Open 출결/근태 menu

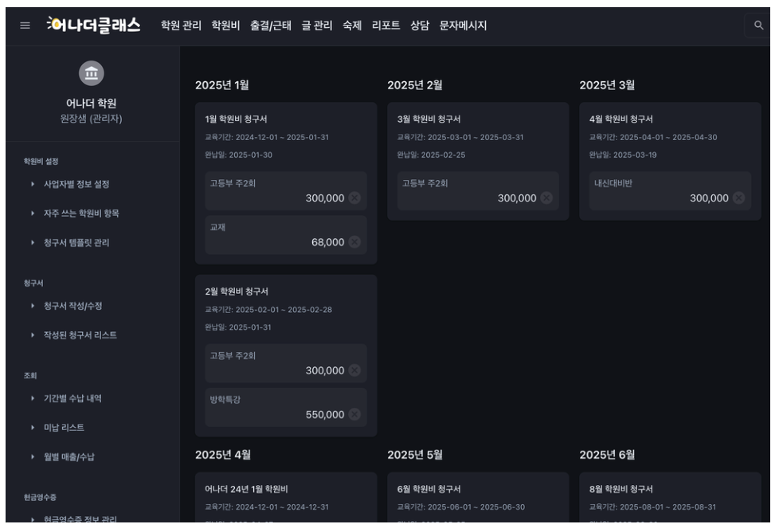[x=271, y=25]
